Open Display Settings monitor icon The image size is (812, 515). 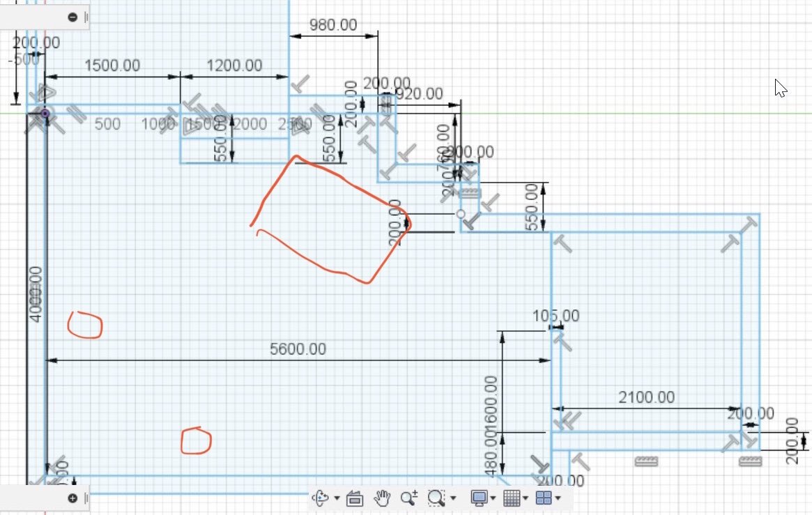[x=479, y=498]
